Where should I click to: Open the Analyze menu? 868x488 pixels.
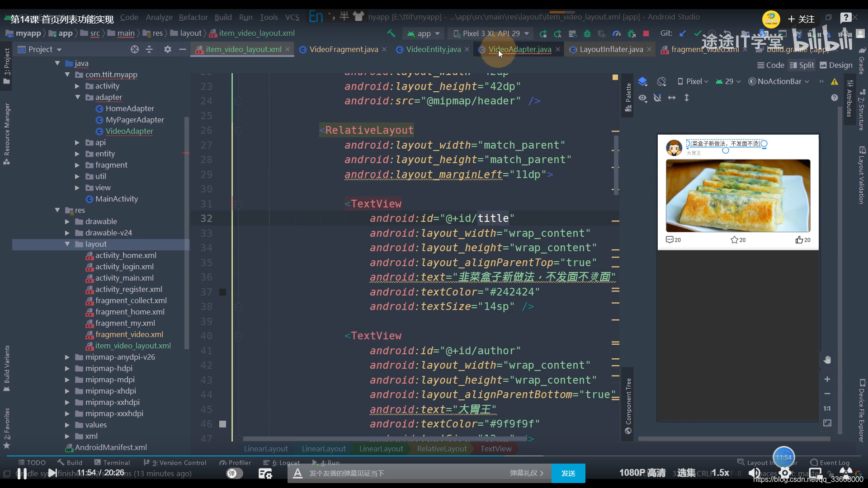point(159,17)
